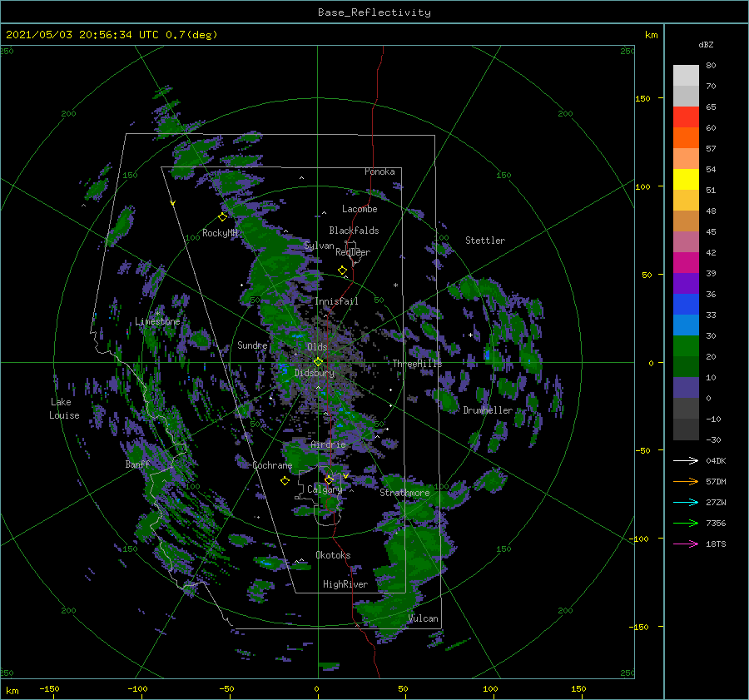This screenshot has height=700, width=749.
Task: Select the purple 39-36 dBZ swatch
Action: pyautogui.click(x=686, y=284)
